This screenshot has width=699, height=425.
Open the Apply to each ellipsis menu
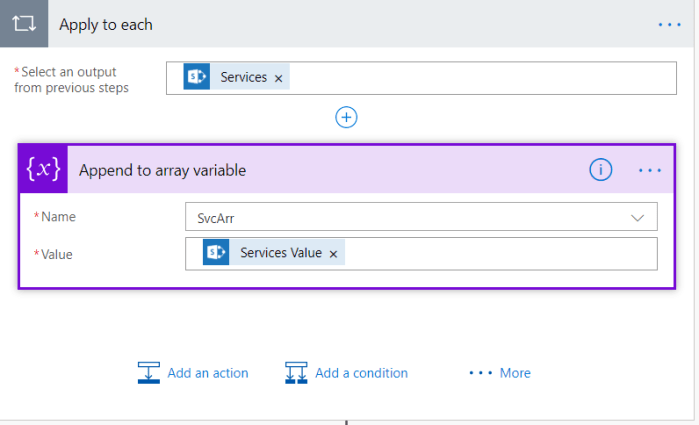tap(669, 24)
